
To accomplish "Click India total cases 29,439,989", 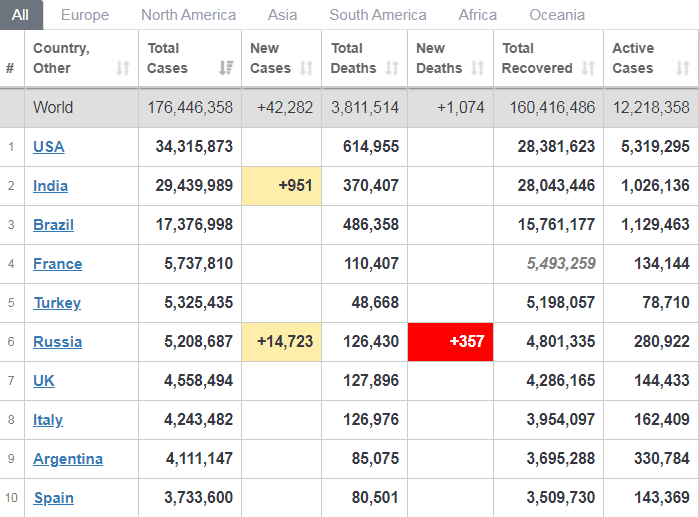I will 194,186.
